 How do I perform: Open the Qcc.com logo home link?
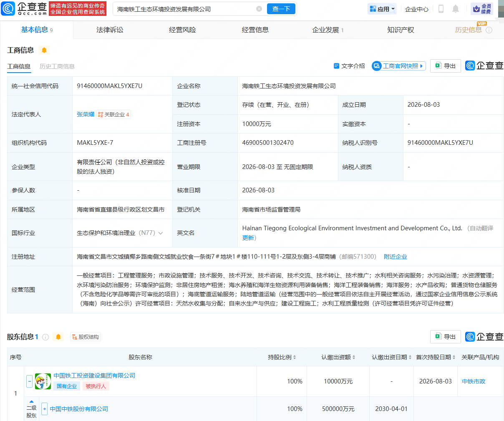24,9
